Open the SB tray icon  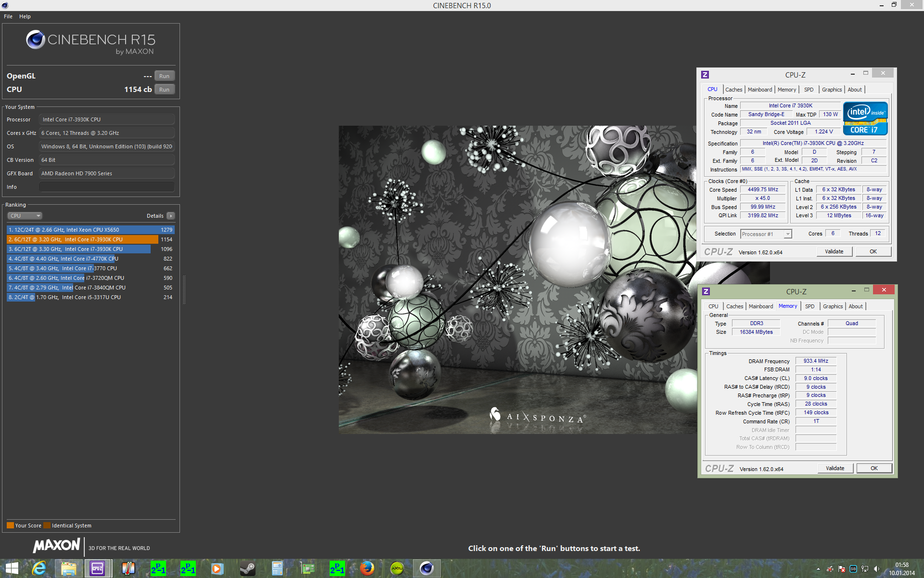pos(853,569)
